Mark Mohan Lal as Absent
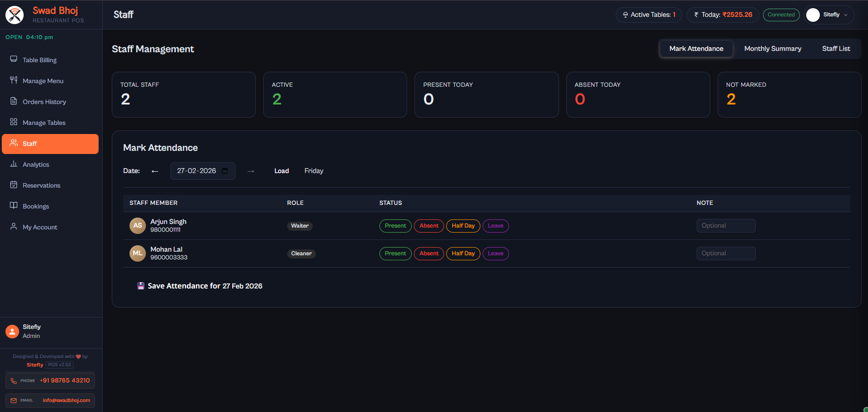 tap(429, 253)
